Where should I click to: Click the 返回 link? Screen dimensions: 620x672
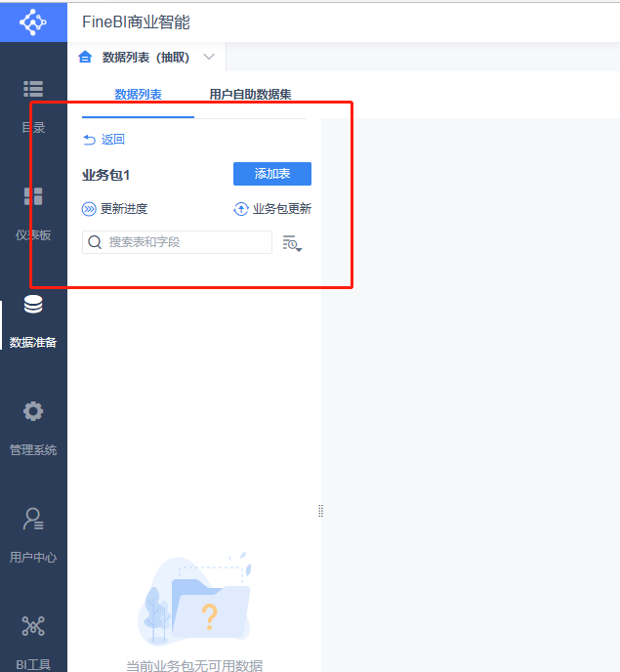point(112,140)
